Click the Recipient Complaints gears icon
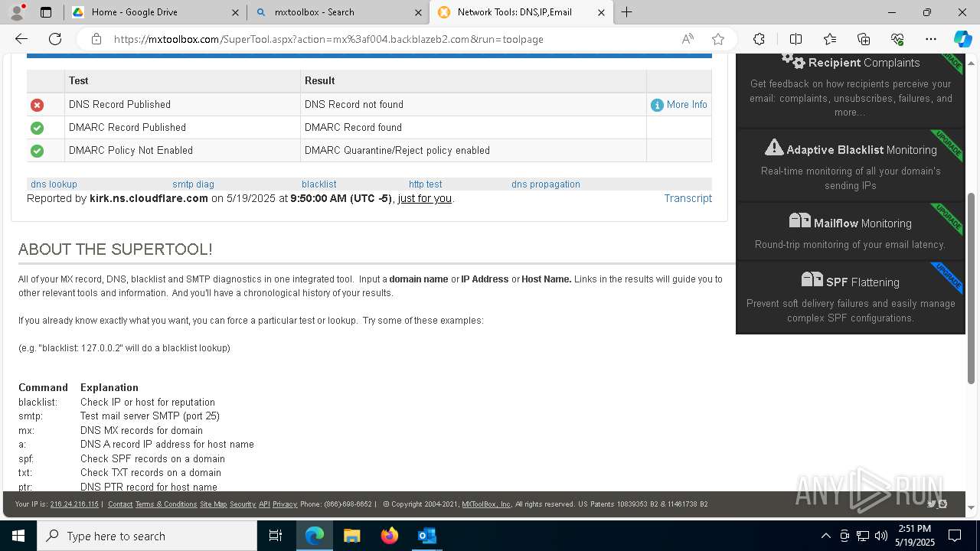The height and width of the screenshot is (551, 980). [793, 60]
